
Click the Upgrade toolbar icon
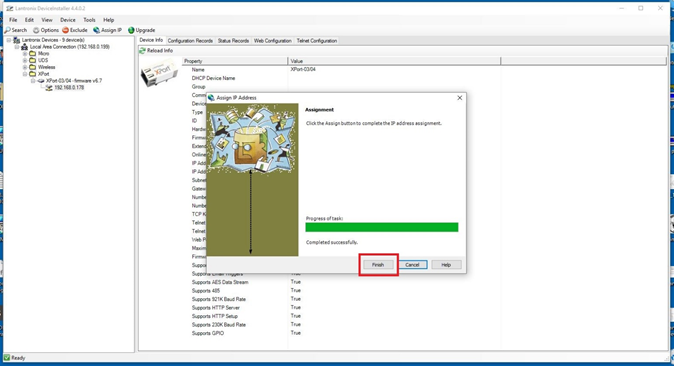pos(131,30)
